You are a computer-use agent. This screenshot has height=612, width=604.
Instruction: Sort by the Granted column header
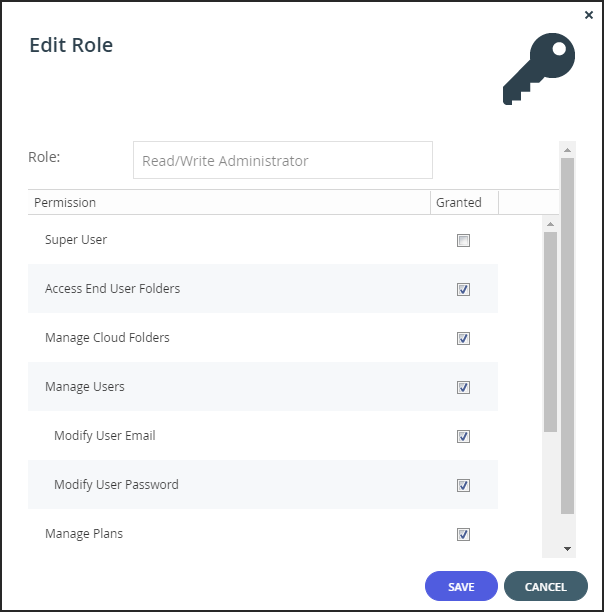pos(464,203)
